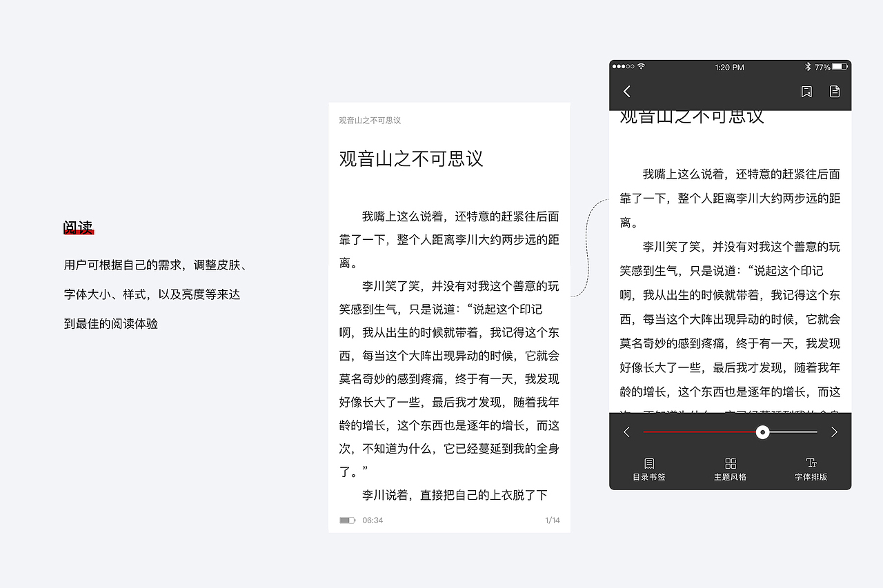Open the 字体排版 tab
Image resolution: width=883 pixels, height=588 pixels.
tap(811, 469)
